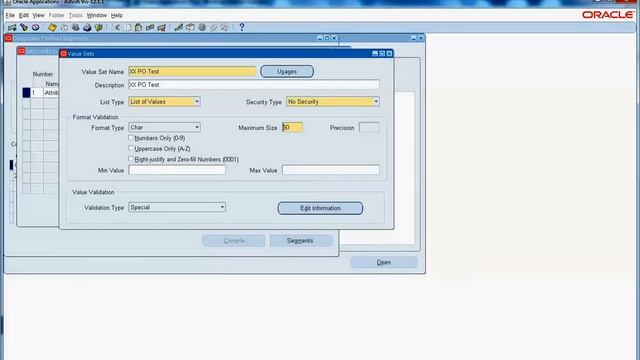This screenshot has width=640, height=360.
Task: Click the Window Help question mark icon
Action: (242, 27)
